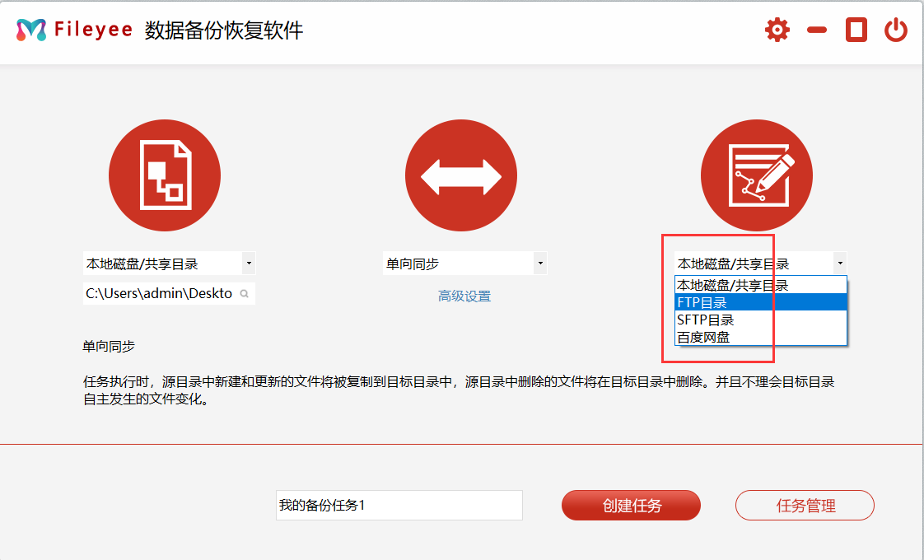Choose SFTP目录 in the target list

point(760,320)
